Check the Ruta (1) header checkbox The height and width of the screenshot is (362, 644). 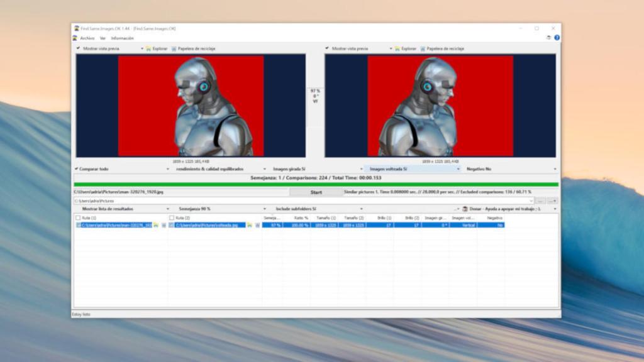(x=78, y=217)
